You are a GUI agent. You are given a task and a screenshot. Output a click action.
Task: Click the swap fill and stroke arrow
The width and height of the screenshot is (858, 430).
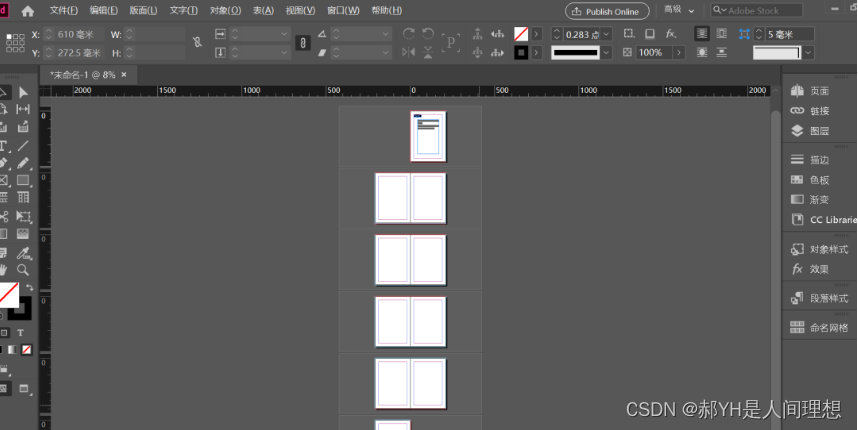[x=29, y=287]
